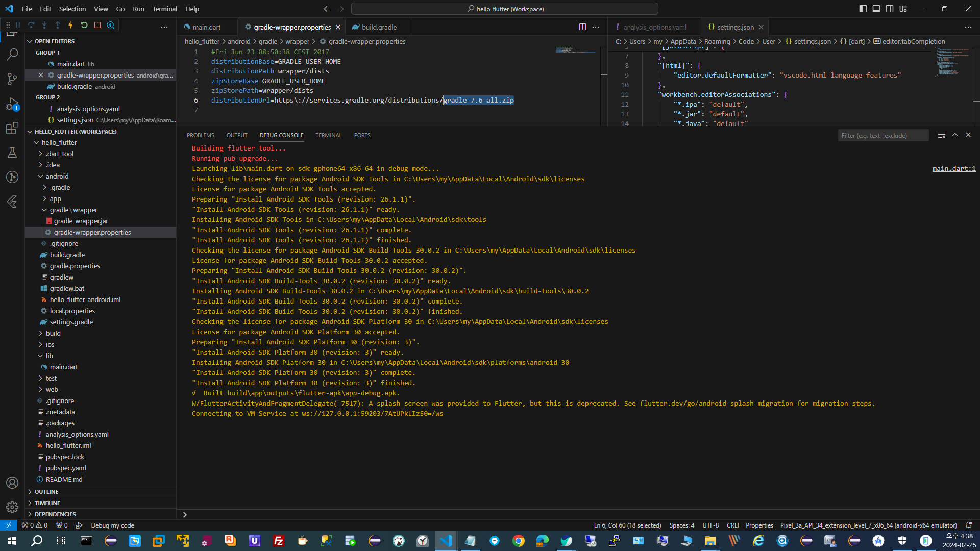This screenshot has height=551, width=980.
Task: Open the Search view in activity bar
Action: pos(12,54)
